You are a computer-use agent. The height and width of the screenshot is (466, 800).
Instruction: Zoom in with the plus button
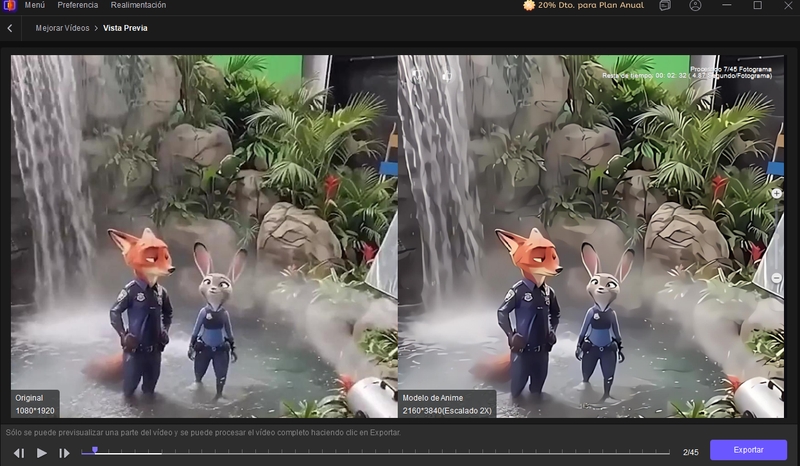(776, 193)
